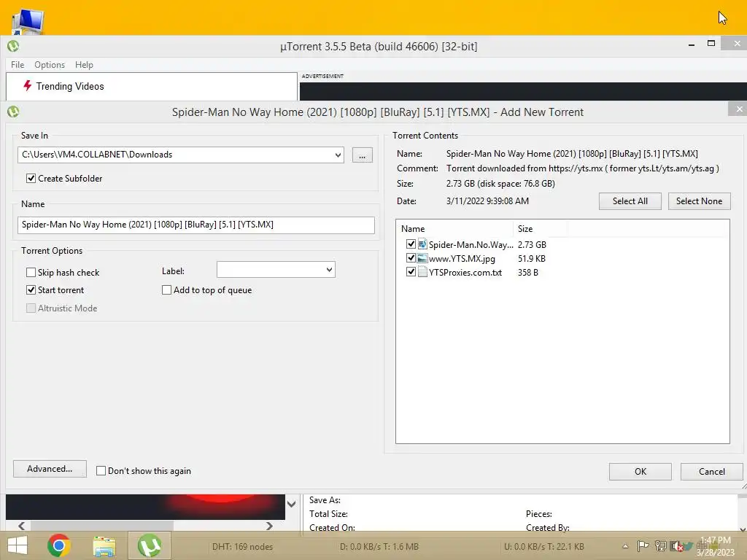Image resolution: width=747 pixels, height=560 pixels.
Task: Click the info panel scroll down arrow
Action: pos(743,529)
